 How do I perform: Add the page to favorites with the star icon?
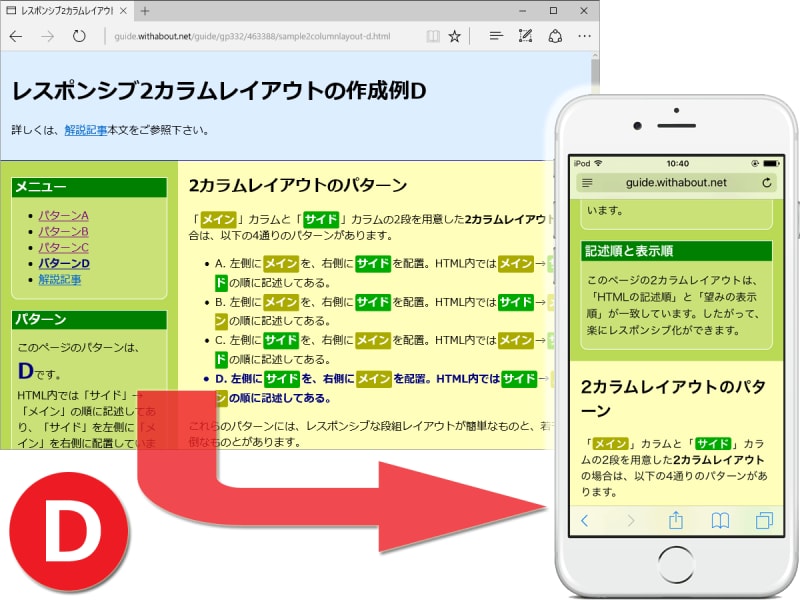[455, 35]
